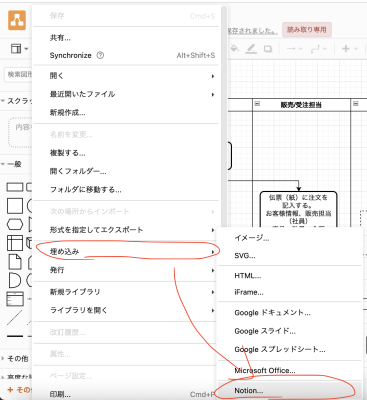Choose Google ドキュメント... embed option
Image resolution: width=367 pixels, height=400 pixels.
[x=289, y=313]
